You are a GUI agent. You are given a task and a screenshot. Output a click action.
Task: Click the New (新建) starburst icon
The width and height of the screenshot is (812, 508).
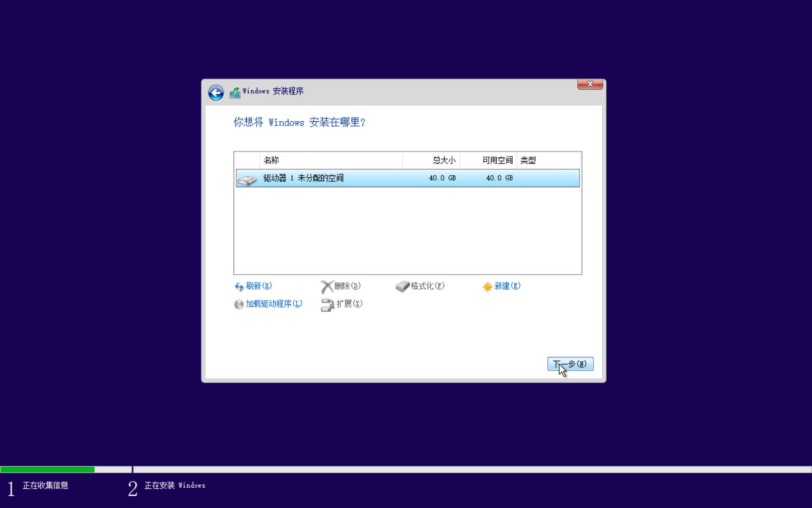[488, 286]
